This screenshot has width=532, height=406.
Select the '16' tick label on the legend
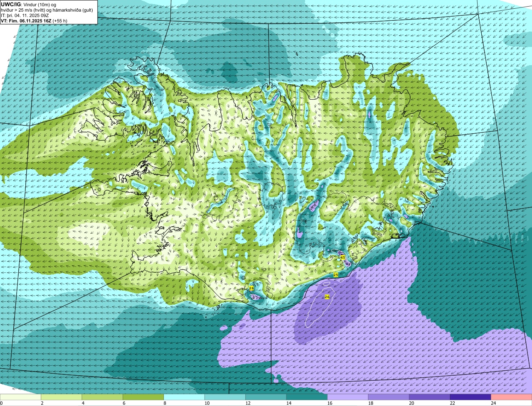click(x=329, y=403)
